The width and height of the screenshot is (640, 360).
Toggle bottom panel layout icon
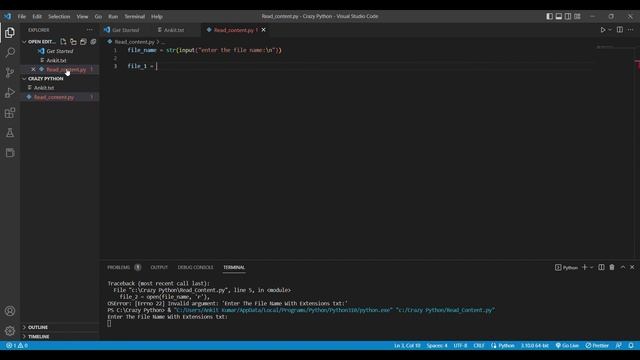(x=558, y=16)
